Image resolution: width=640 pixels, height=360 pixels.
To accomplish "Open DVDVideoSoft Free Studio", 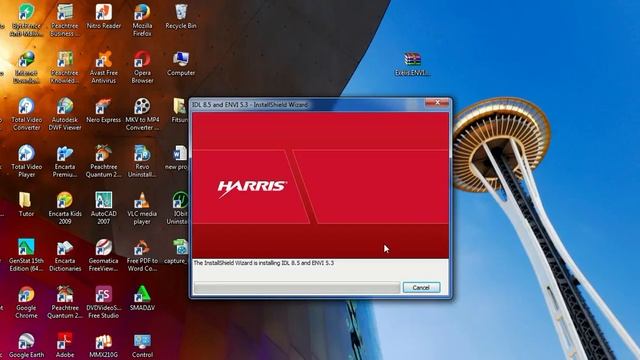I will 104,302.
